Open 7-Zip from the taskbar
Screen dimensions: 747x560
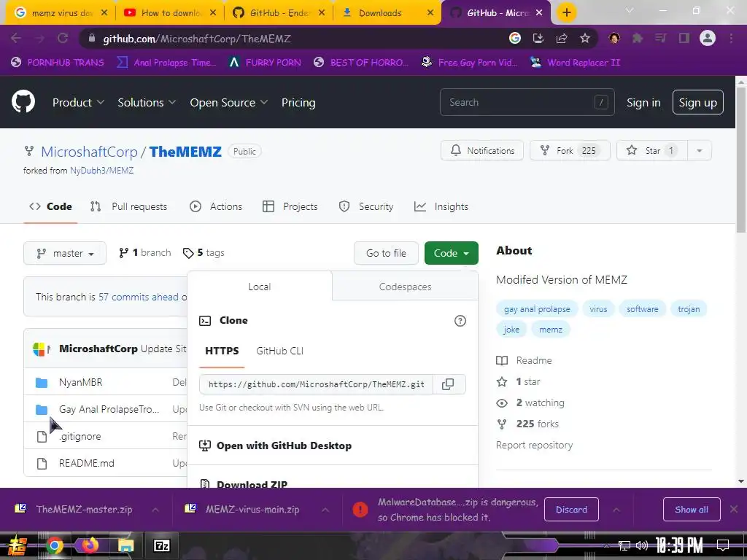(x=161, y=545)
